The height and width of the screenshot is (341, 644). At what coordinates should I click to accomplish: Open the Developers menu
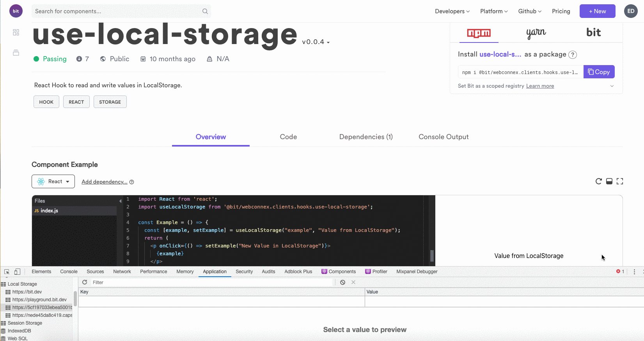pyautogui.click(x=452, y=11)
